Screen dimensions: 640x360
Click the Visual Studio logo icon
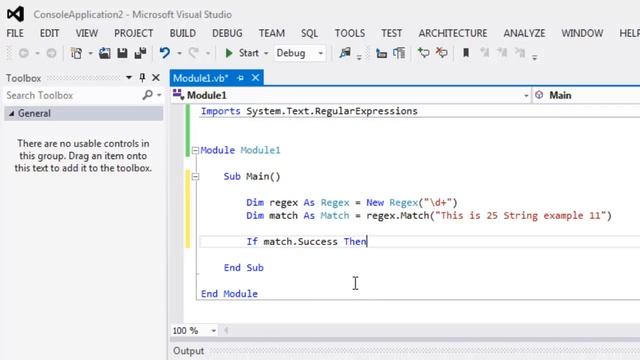coord(16,14)
